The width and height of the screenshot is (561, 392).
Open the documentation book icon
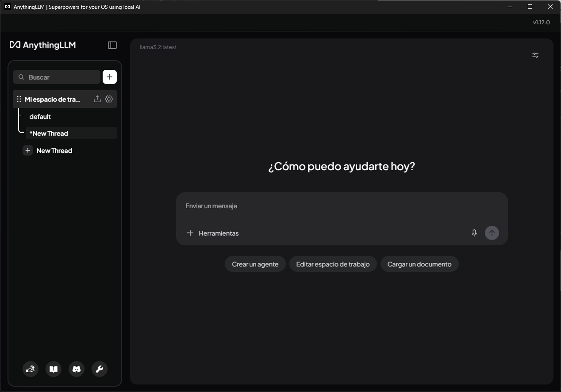(x=54, y=369)
